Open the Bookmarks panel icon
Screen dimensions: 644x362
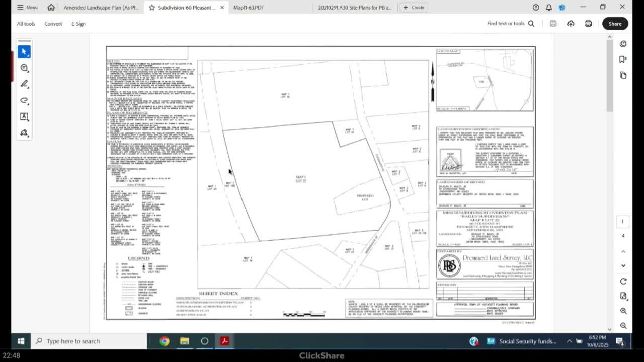coord(623,59)
